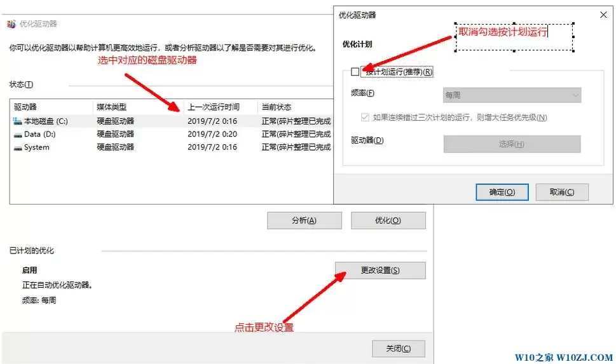The width and height of the screenshot is (616, 364).
Task: Open 更改设置(S) schedule settings
Action: pyautogui.click(x=380, y=270)
